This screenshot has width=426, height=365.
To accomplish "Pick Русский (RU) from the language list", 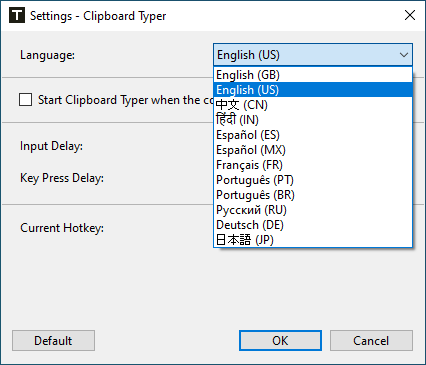I will point(313,210).
